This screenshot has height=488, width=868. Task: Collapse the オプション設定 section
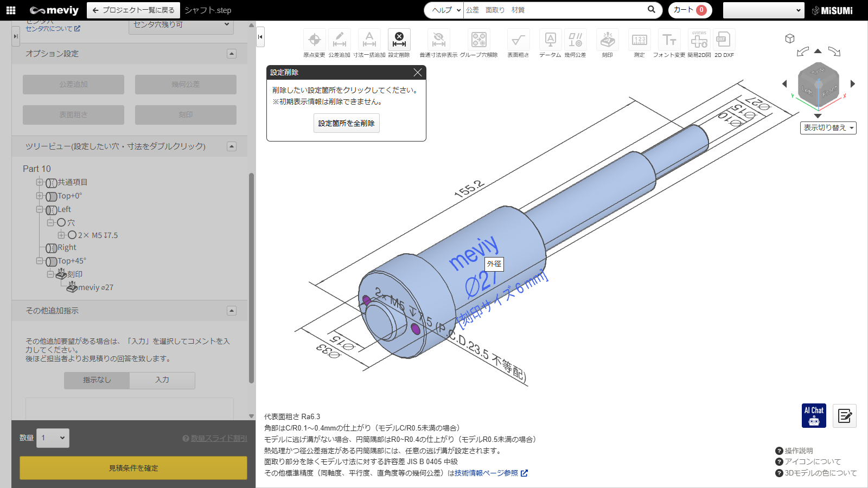(x=232, y=54)
